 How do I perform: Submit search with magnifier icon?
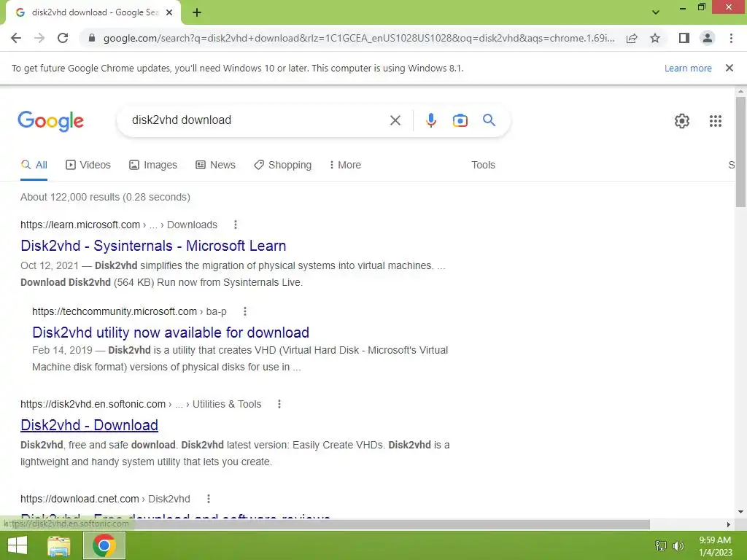(489, 120)
